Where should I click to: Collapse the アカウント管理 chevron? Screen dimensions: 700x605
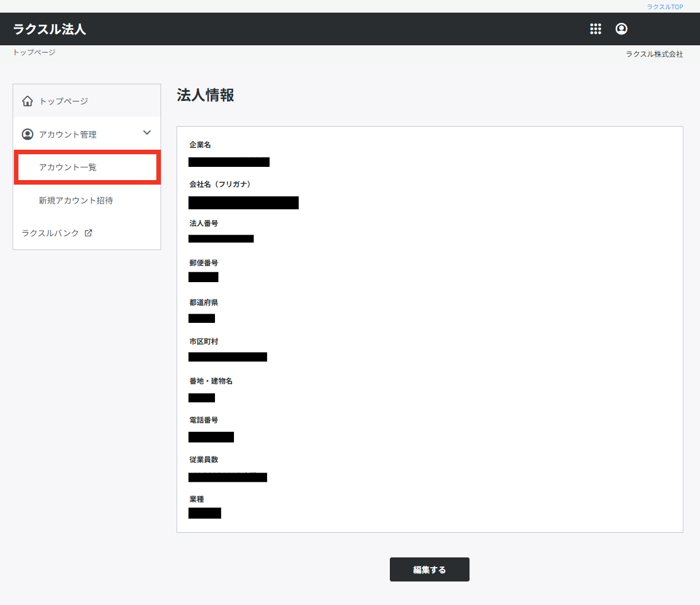click(147, 132)
